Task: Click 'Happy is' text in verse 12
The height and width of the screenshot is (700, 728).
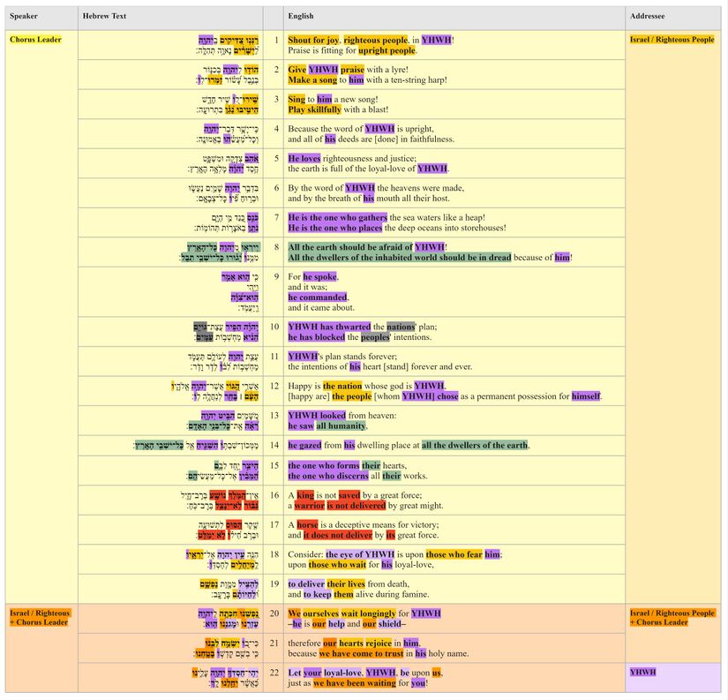Action: 304,386
